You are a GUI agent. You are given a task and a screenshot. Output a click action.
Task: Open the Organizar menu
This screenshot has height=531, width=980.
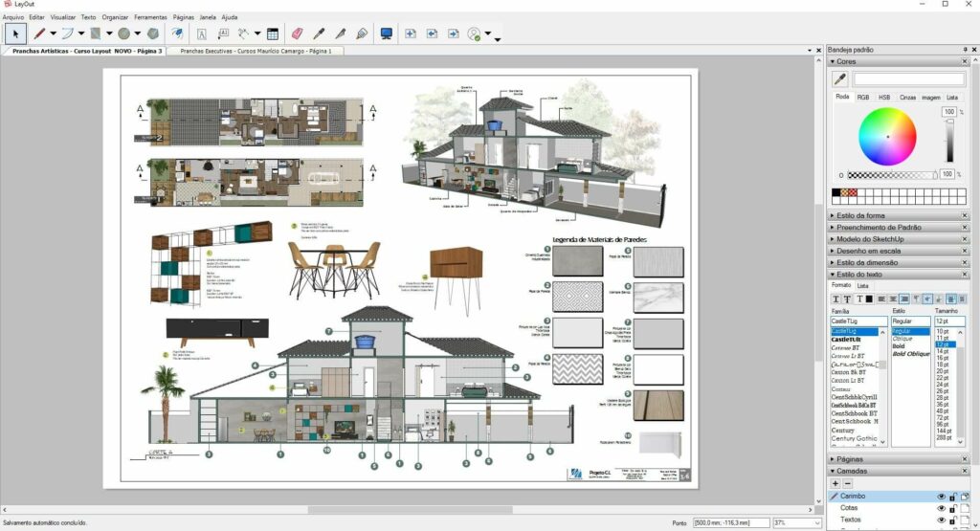coord(115,17)
